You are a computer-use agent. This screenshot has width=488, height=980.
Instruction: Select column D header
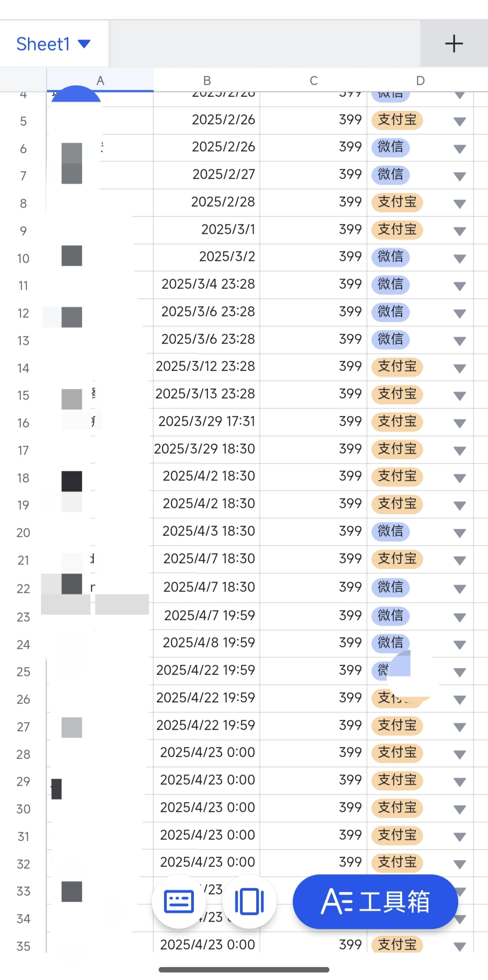tap(420, 80)
